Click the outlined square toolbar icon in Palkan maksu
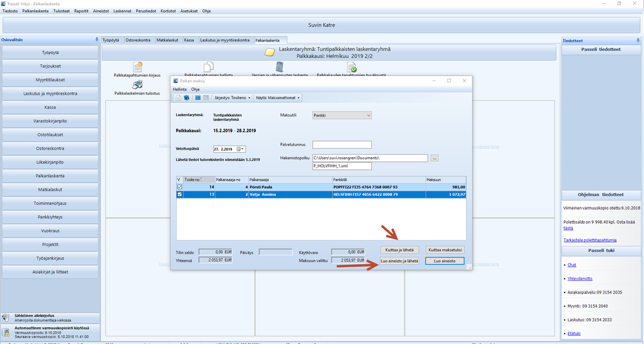 [x=206, y=98]
